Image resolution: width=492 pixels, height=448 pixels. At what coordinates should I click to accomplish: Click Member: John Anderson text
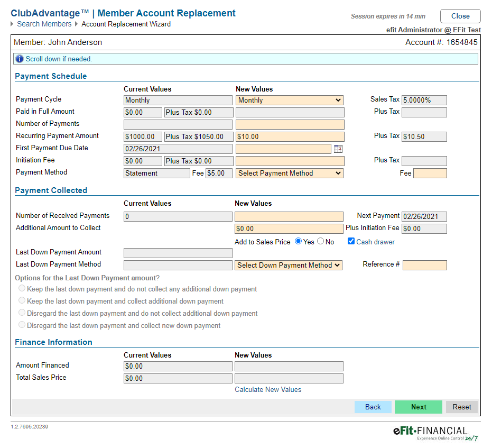[58, 42]
